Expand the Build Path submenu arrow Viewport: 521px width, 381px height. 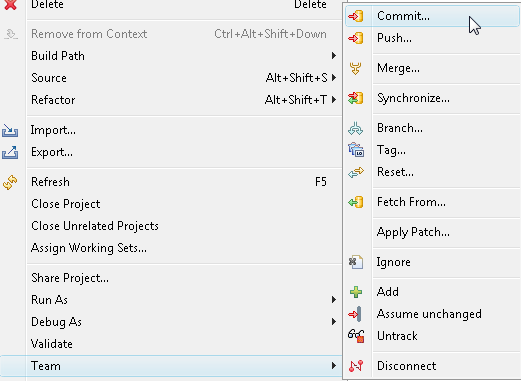point(334,56)
